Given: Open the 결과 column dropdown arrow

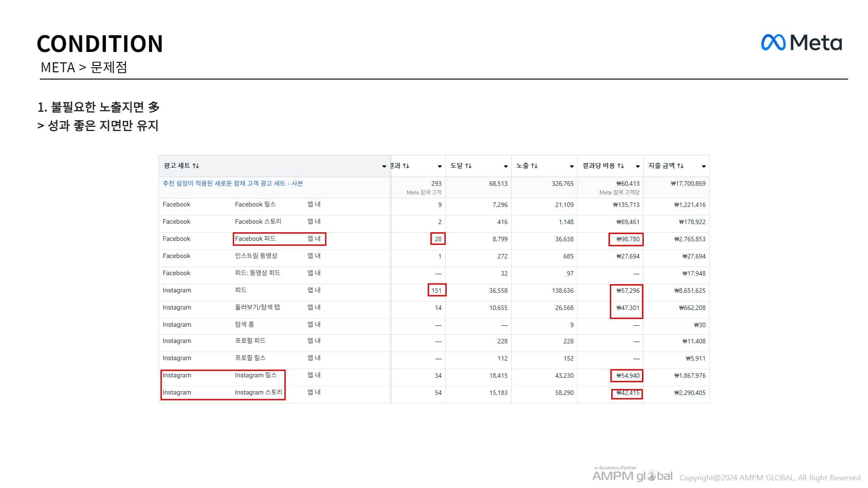Looking at the screenshot, I should [x=440, y=166].
